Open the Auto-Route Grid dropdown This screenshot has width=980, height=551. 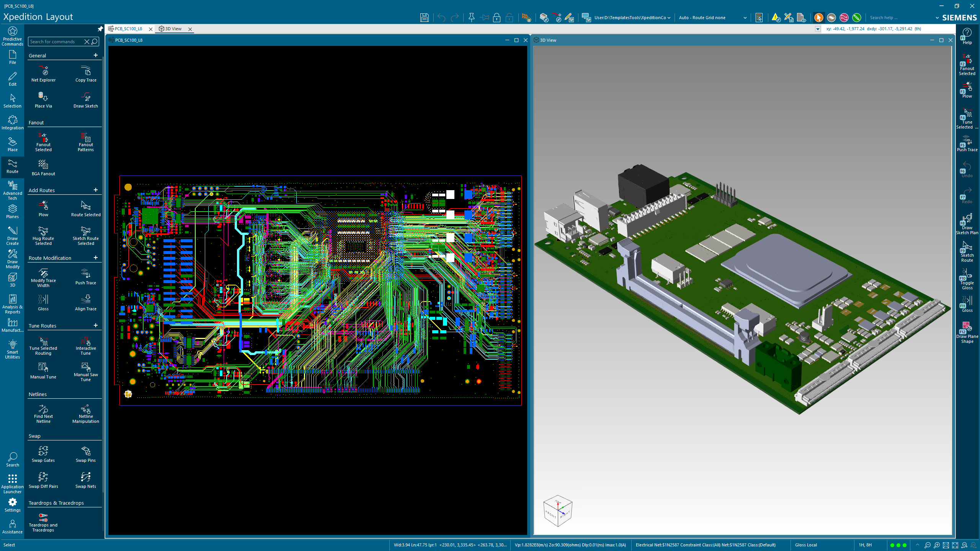coord(745,18)
